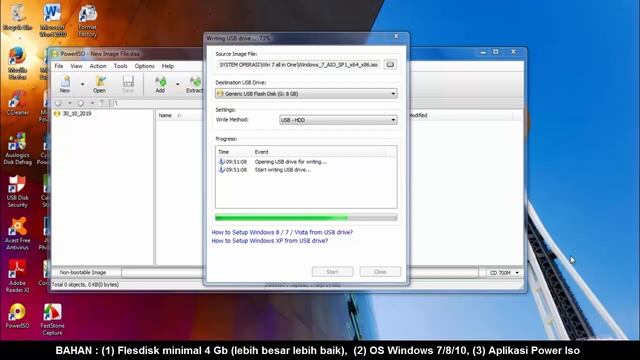Screen dimensions: 640x360
Task: Launch Auslogics Disk Defrag shortcut
Action: (18, 149)
